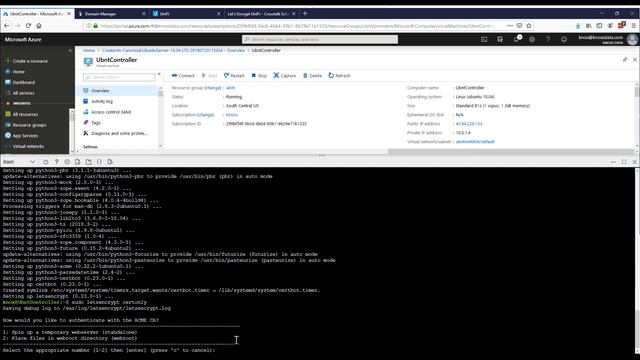The width and height of the screenshot is (640, 360).
Task: Collapse the resource menu with the double chevron
Action: (x=159, y=74)
